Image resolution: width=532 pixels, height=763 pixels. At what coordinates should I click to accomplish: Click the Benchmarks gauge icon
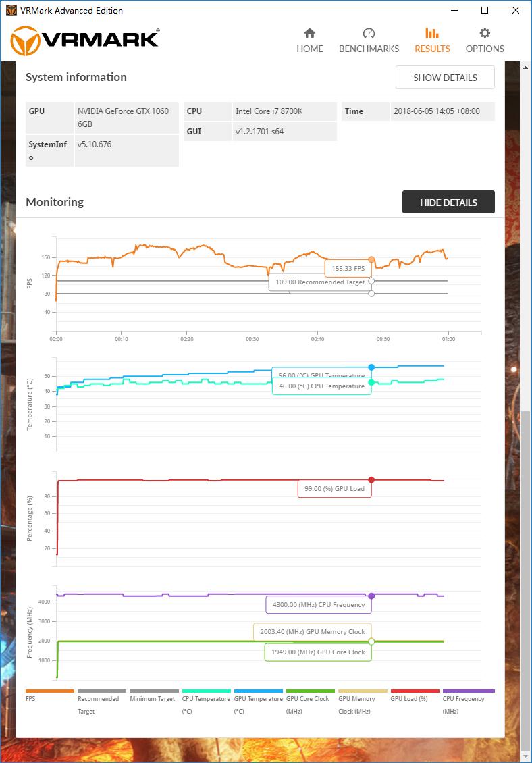[369, 33]
